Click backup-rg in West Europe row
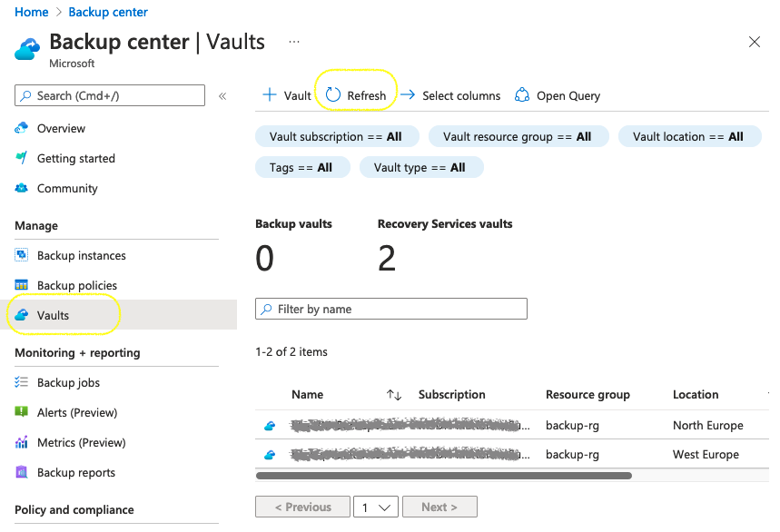Viewport: 780px width, 532px height. pyautogui.click(x=572, y=455)
